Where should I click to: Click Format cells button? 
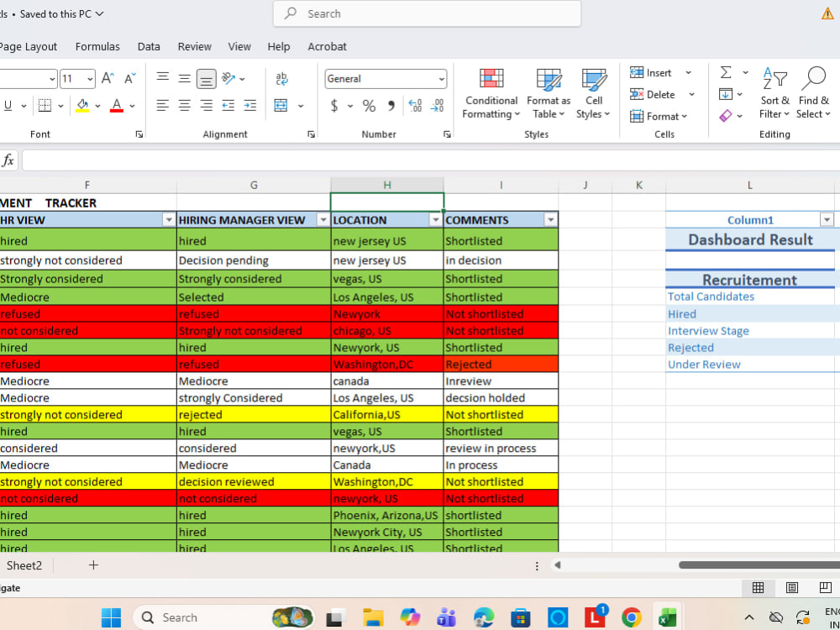(659, 116)
